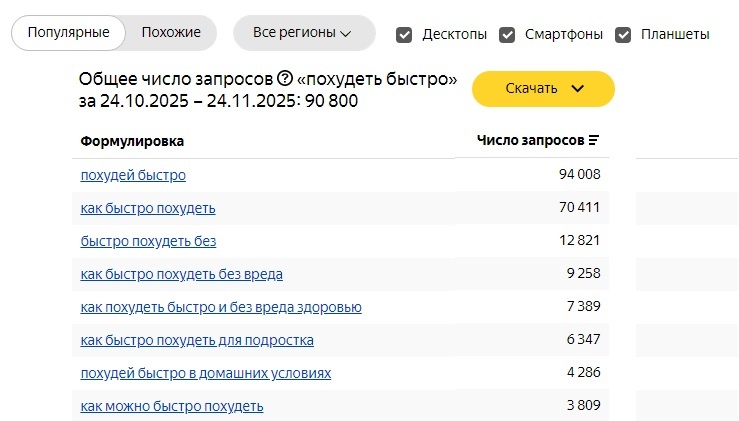The image size is (739, 421).
Task: Open как можно быстро похудеть link
Action: click(x=172, y=406)
